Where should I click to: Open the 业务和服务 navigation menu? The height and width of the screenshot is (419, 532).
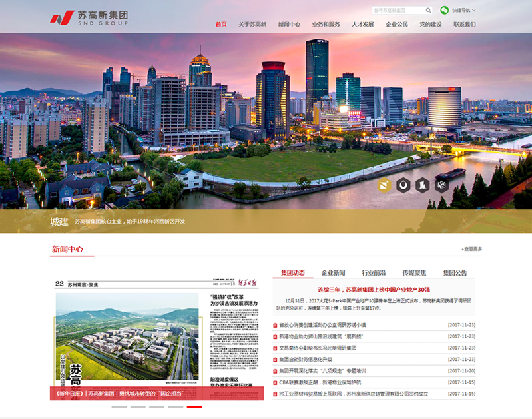click(326, 25)
